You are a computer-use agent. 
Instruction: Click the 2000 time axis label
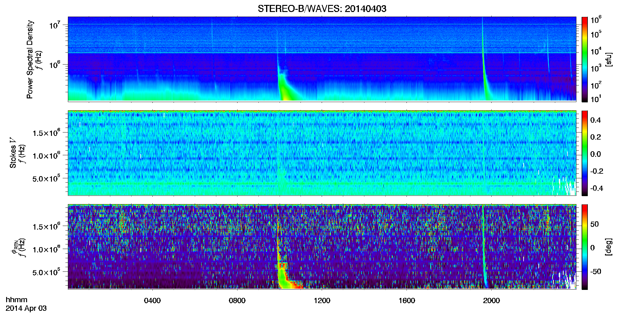[491, 300]
